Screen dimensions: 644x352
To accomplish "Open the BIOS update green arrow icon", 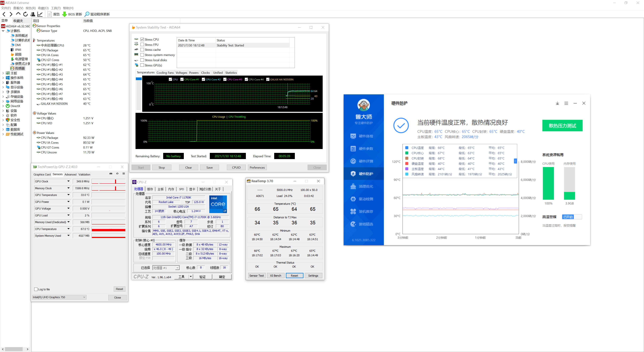I will click(64, 14).
